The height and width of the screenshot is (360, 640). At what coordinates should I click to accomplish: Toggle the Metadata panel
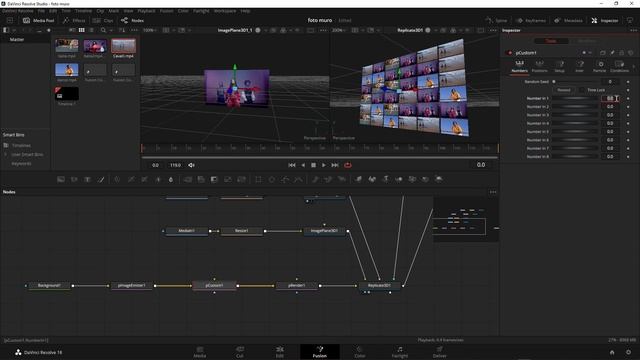click(568, 20)
